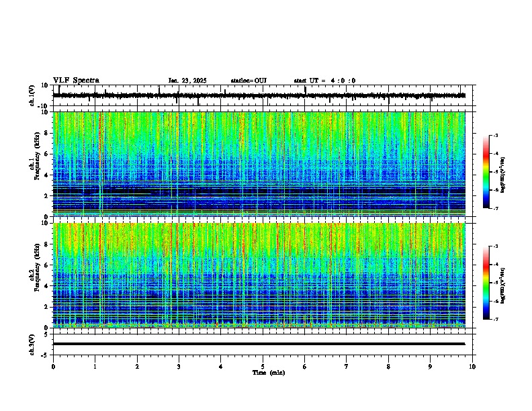Click the "ch.2 Frequency (kHz)" axis label

click(36, 267)
